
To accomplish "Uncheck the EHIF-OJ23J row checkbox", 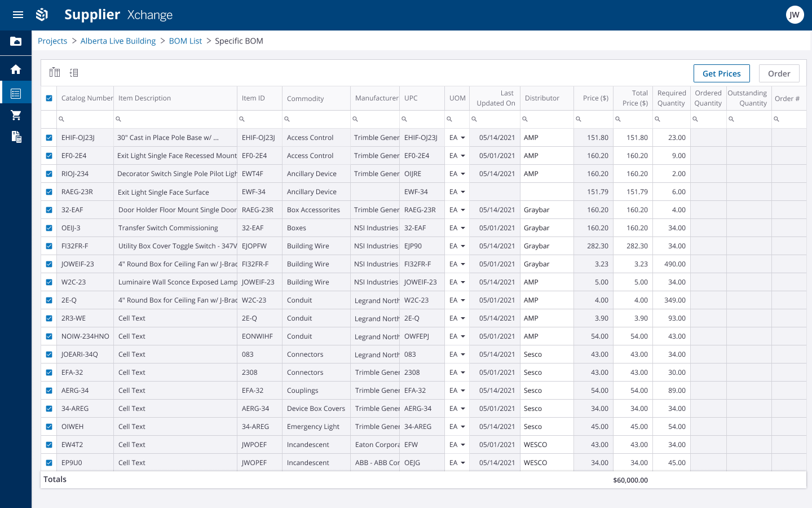I will [x=49, y=138].
